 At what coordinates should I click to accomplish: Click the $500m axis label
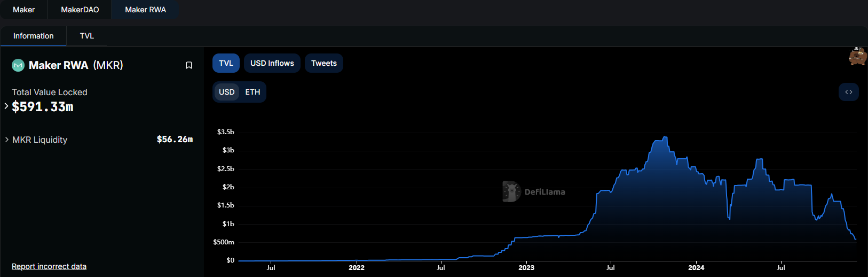click(x=224, y=242)
